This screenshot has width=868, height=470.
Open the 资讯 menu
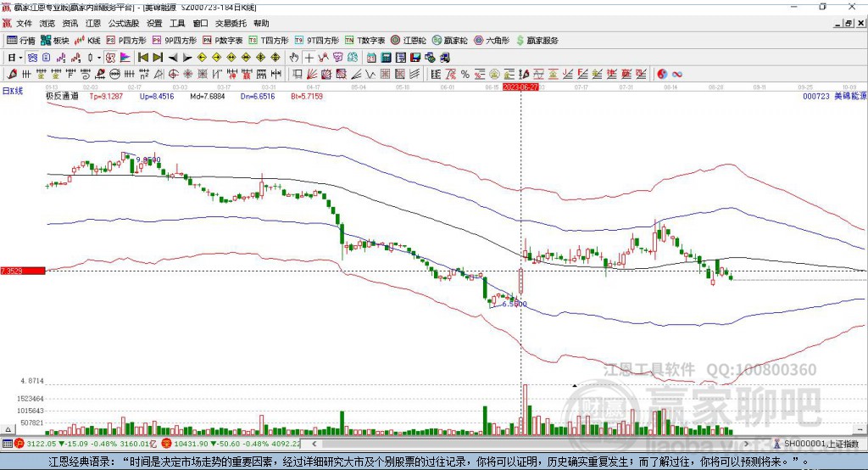pos(70,23)
